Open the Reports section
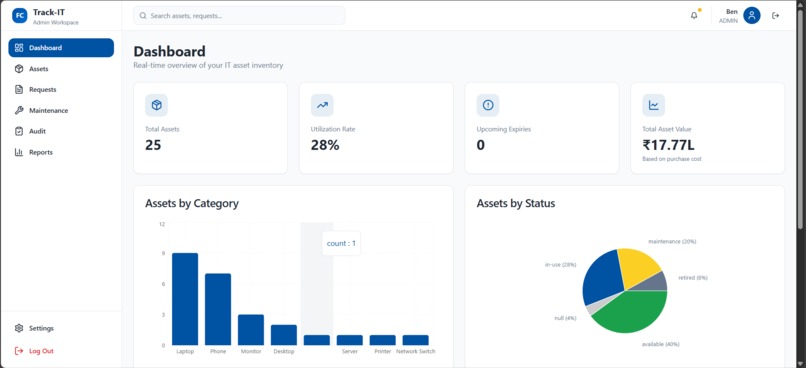The image size is (806, 368). tap(61, 152)
